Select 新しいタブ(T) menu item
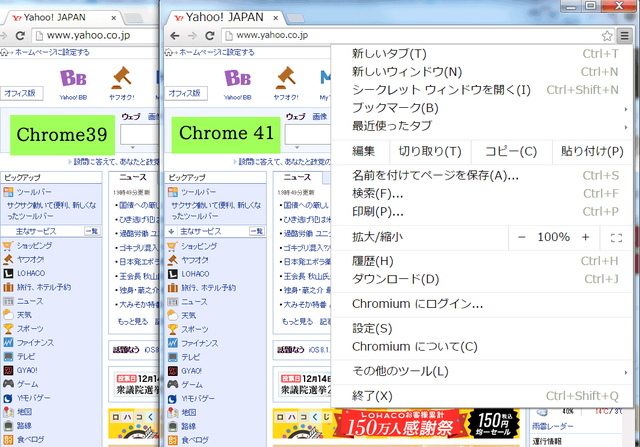The width and height of the screenshot is (640, 447). 482,54
